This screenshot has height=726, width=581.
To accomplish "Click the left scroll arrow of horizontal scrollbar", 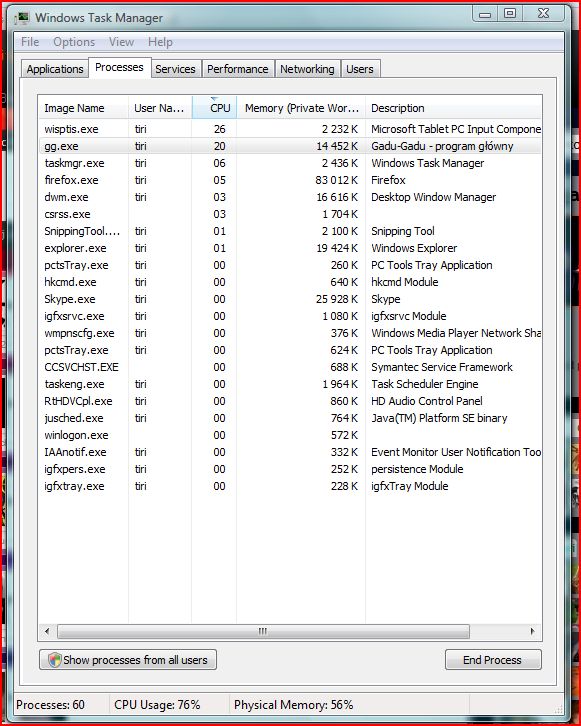I will point(47,631).
